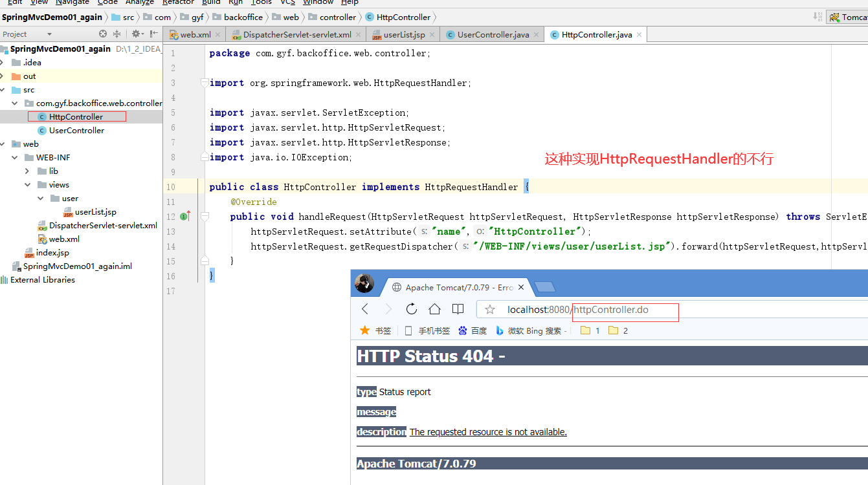868x485 pixels.
Task: Collapse the WEB-INF folder
Action: point(15,158)
